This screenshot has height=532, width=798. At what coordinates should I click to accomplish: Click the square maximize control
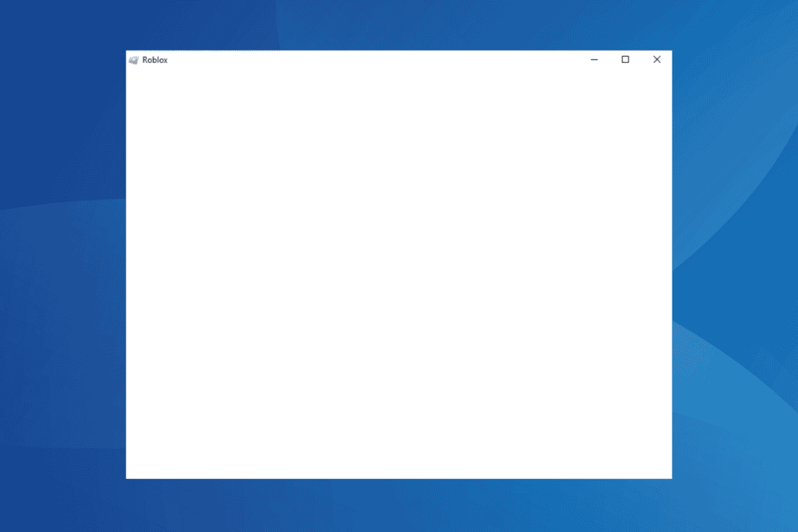click(625, 59)
